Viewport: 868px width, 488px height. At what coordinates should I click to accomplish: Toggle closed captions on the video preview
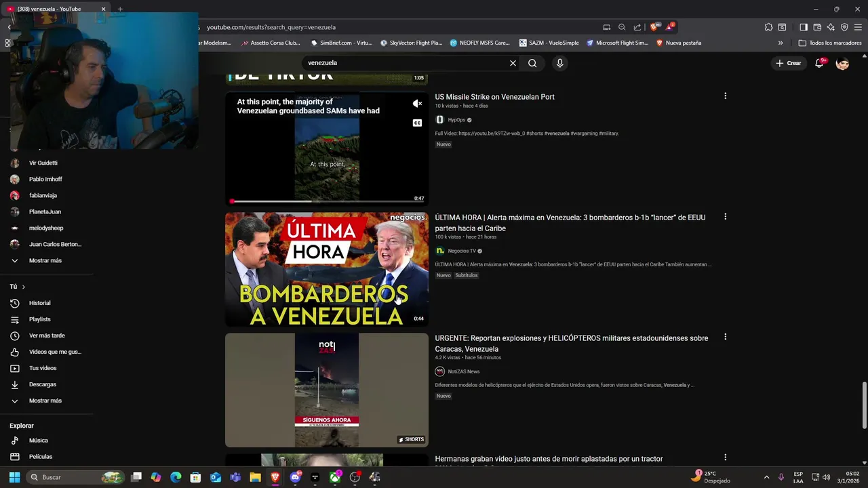click(x=417, y=123)
